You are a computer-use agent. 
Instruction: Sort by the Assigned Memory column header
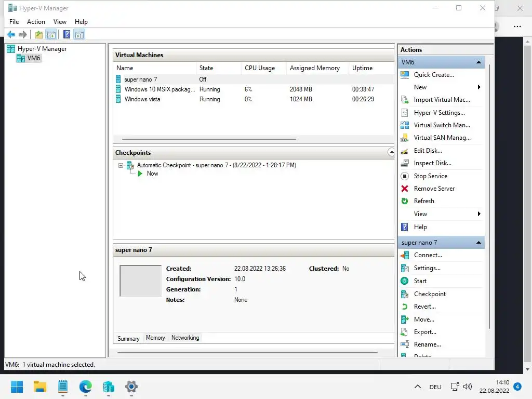point(317,68)
